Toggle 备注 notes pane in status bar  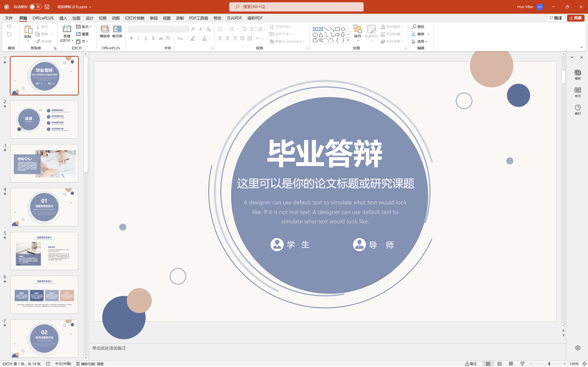pyautogui.click(x=471, y=364)
